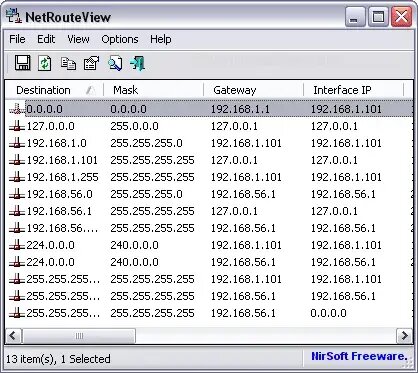The image size is (418, 373).
Task: Sort by the Destination column header
Action: pos(55,90)
